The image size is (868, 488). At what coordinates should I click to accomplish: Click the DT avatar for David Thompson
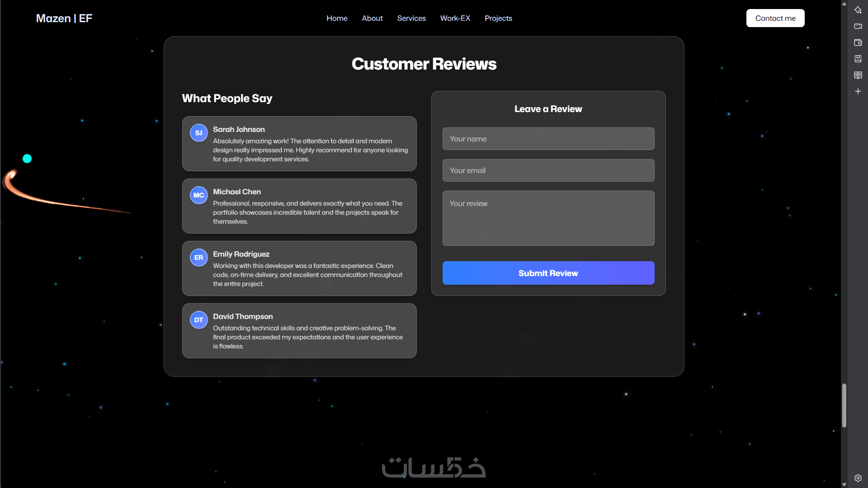198,320
